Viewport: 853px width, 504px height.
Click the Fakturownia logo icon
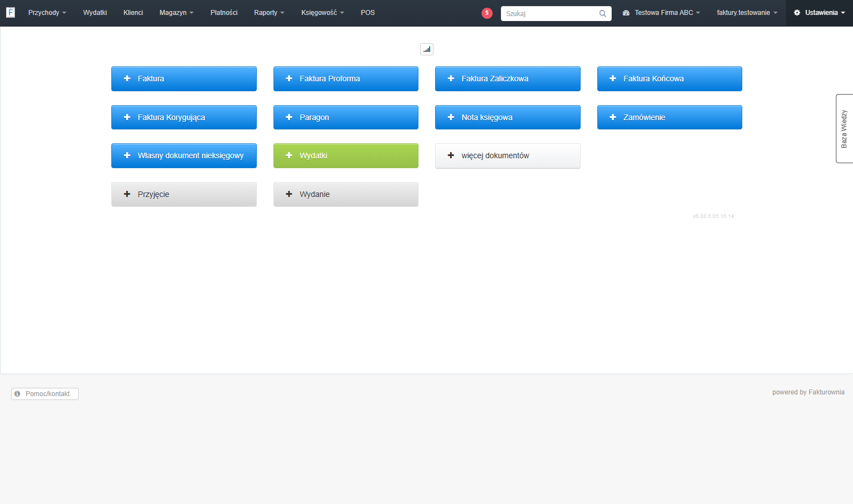tap(11, 12)
